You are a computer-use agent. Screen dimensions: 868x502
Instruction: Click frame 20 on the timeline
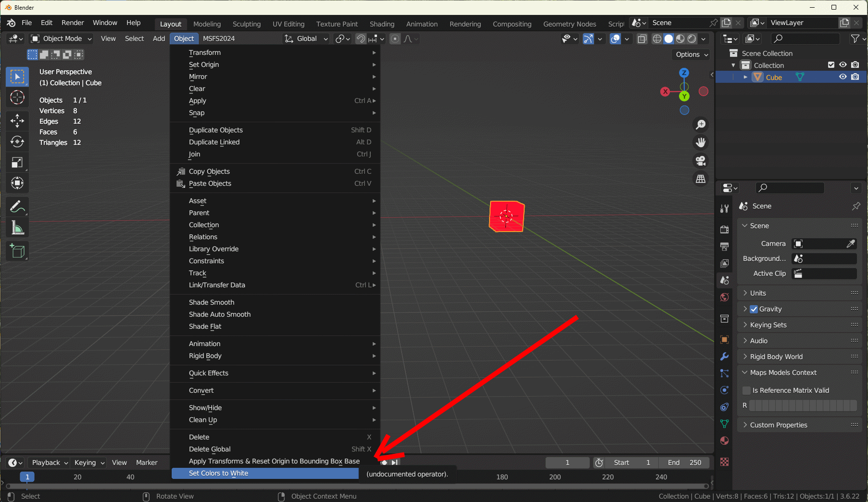(x=77, y=477)
